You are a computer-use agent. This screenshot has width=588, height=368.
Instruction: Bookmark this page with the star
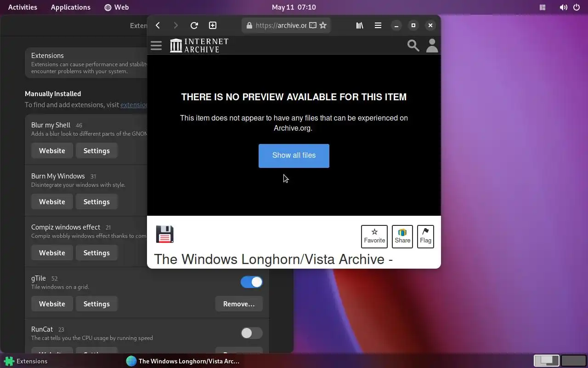coord(323,25)
